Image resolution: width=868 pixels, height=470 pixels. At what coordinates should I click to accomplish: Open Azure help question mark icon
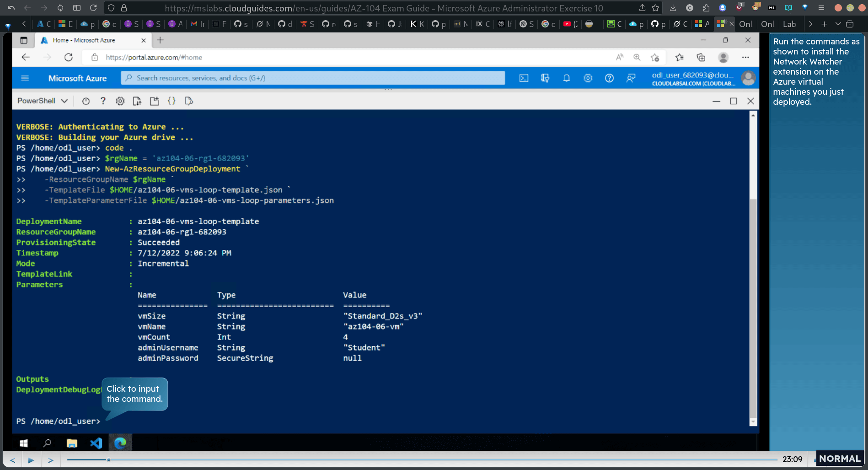[x=609, y=78]
